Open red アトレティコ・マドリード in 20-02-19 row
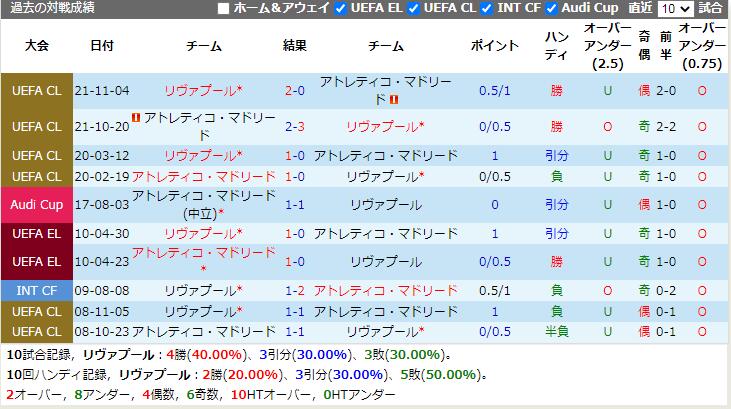The height and width of the screenshot is (409, 731). pyautogui.click(x=204, y=176)
